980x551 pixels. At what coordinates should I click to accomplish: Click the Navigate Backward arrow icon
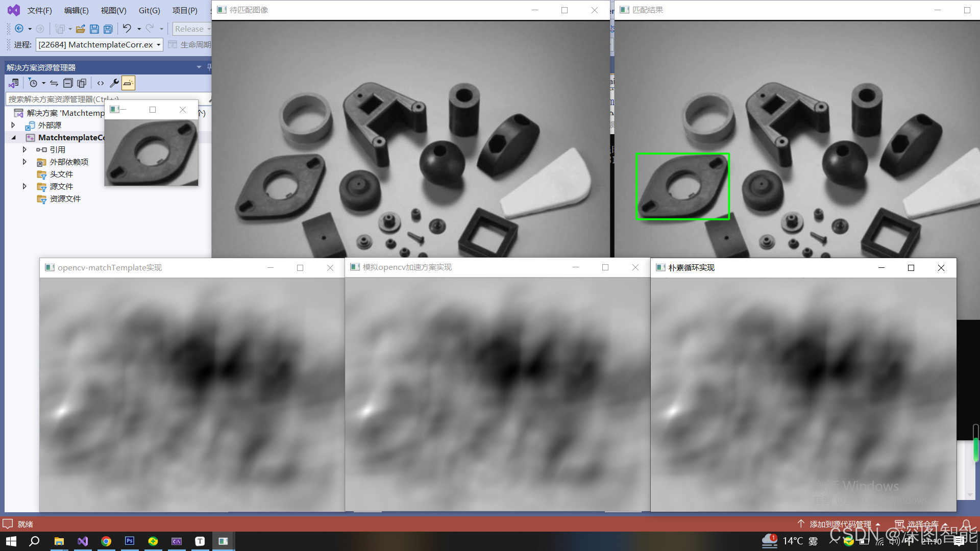click(19, 29)
